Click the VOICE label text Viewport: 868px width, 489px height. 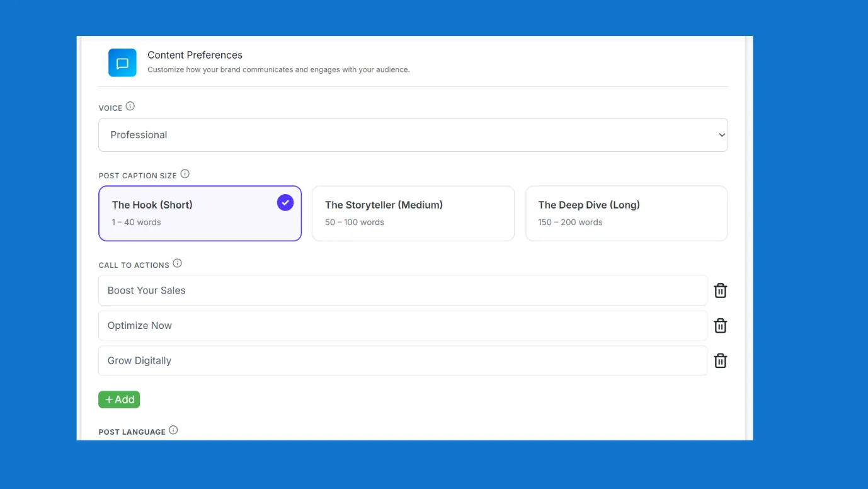click(x=111, y=108)
